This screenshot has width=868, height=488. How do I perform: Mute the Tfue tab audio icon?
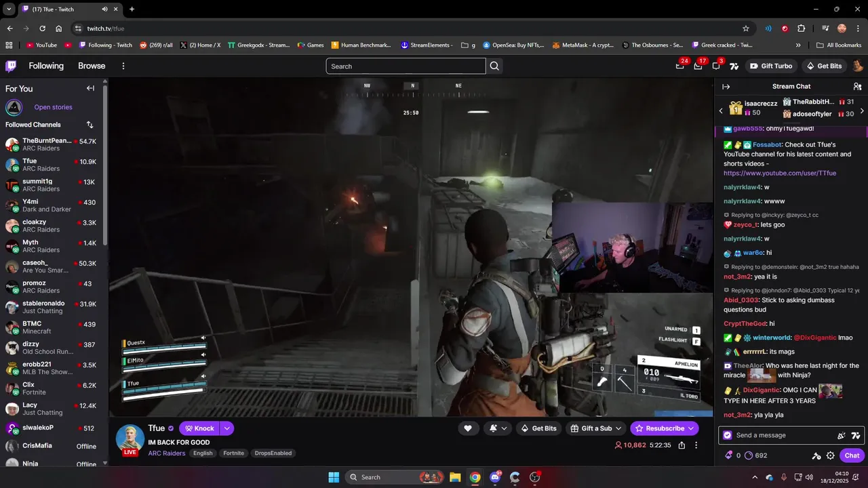pos(104,9)
